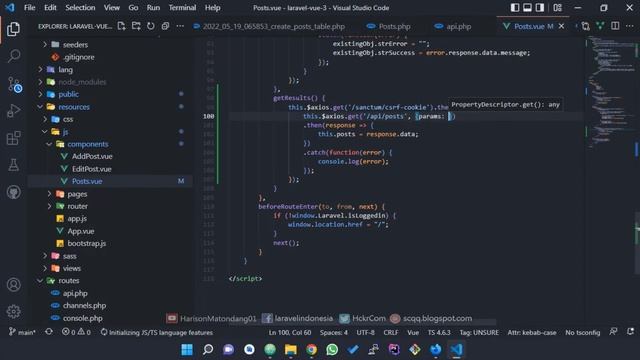Open the GitHub view in activity bar
The image size is (640, 360).
click(x=13, y=192)
